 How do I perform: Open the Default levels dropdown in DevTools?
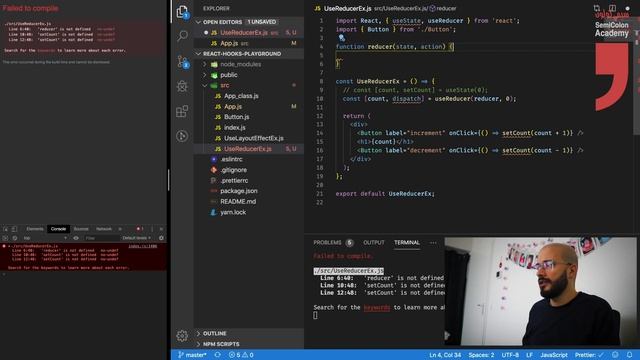click(137, 238)
